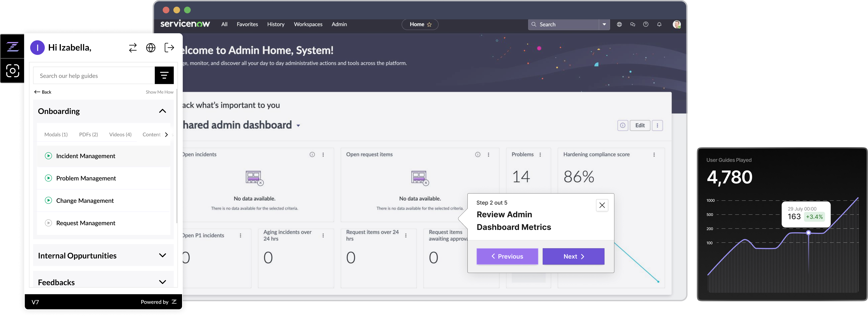The image size is (868, 317).
Task: Open the help question mark icon
Action: click(x=645, y=24)
